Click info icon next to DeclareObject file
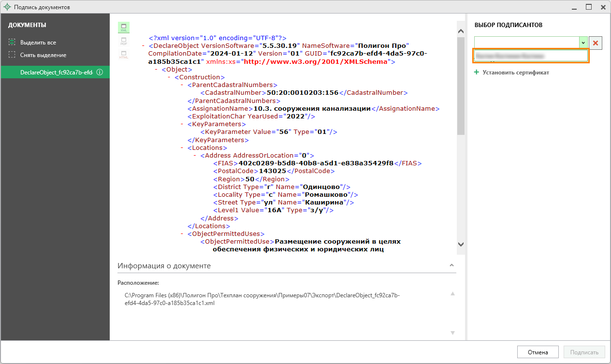Image resolution: width=611 pixels, height=364 pixels. (100, 73)
